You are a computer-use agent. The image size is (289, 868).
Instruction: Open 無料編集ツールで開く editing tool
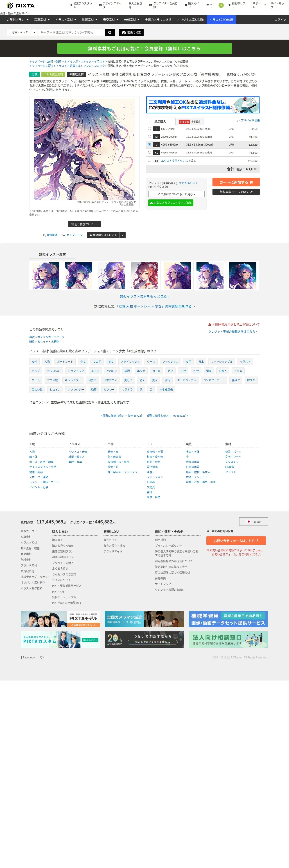[236, 192]
